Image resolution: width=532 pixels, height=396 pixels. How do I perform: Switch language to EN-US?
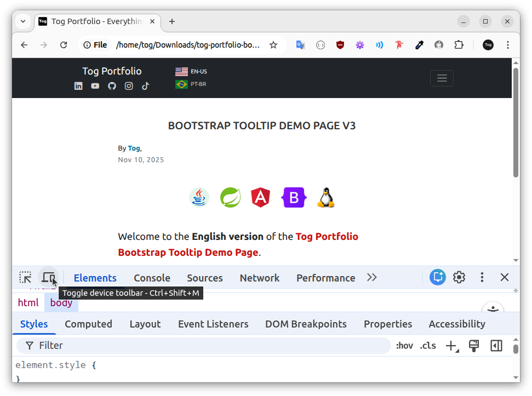pos(191,72)
